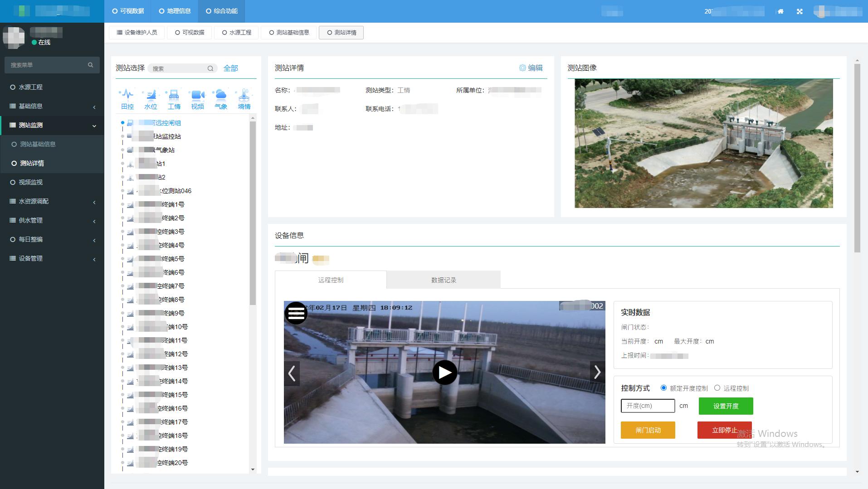
Task: Collapse the 测站监测 sidebar menu
Action: coord(52,125)
